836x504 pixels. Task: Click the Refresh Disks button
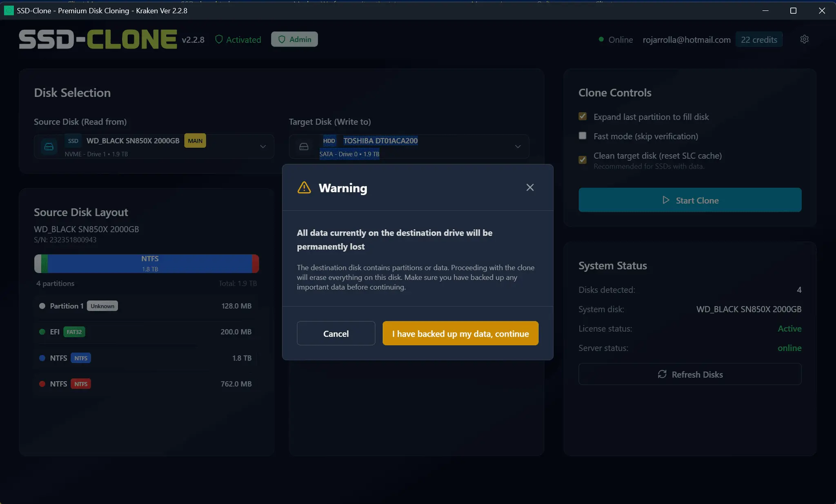tap(690, 374)
